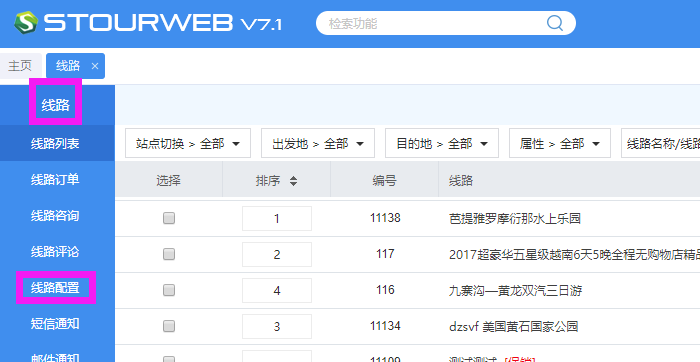This screenshot has width=700, height=362.
Task: Open 邮件通知 in the sidebar
Action: pyautogui.click(x=55, y=357)
